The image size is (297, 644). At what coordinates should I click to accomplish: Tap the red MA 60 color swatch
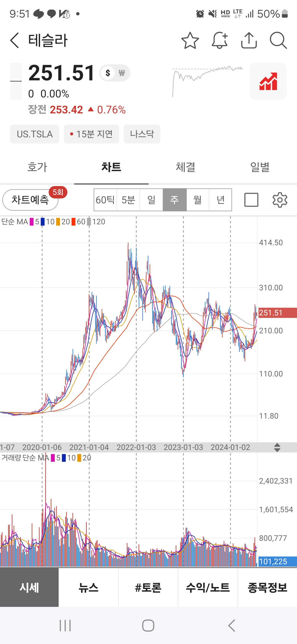coord(73,222)
